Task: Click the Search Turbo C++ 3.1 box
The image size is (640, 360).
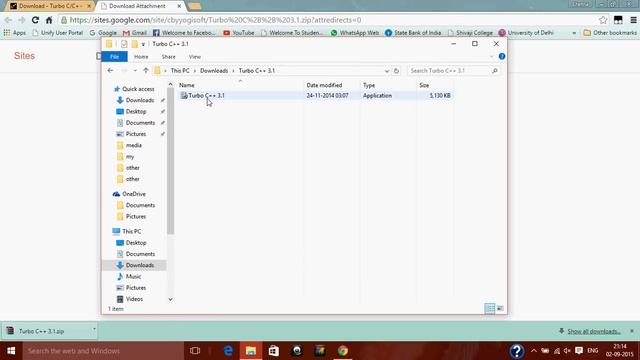Action: [x=454, y=71]
